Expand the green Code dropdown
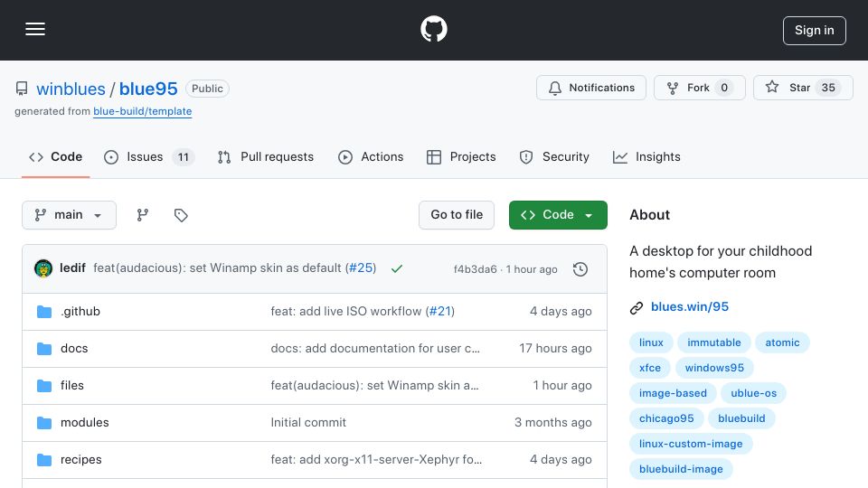This screenshot has width=868, height=488. [558, 215]
